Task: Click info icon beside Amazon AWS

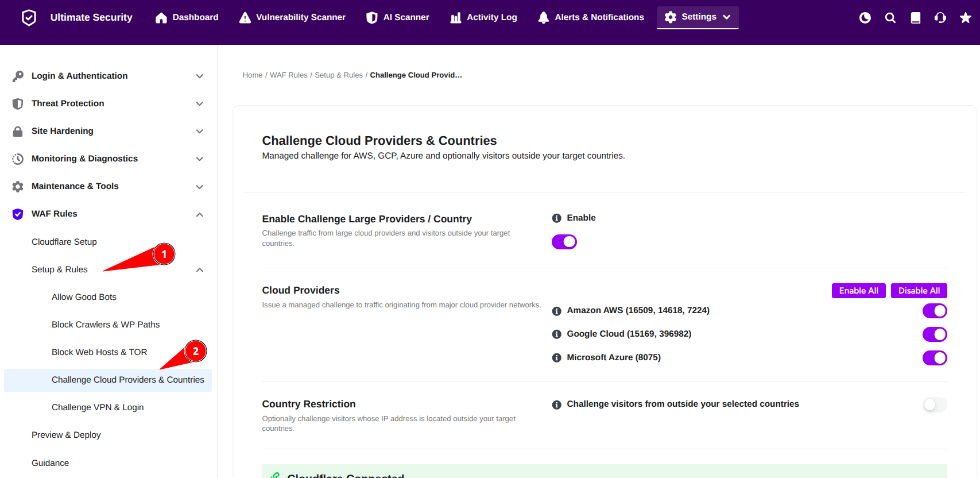Action: coord(556,311)
